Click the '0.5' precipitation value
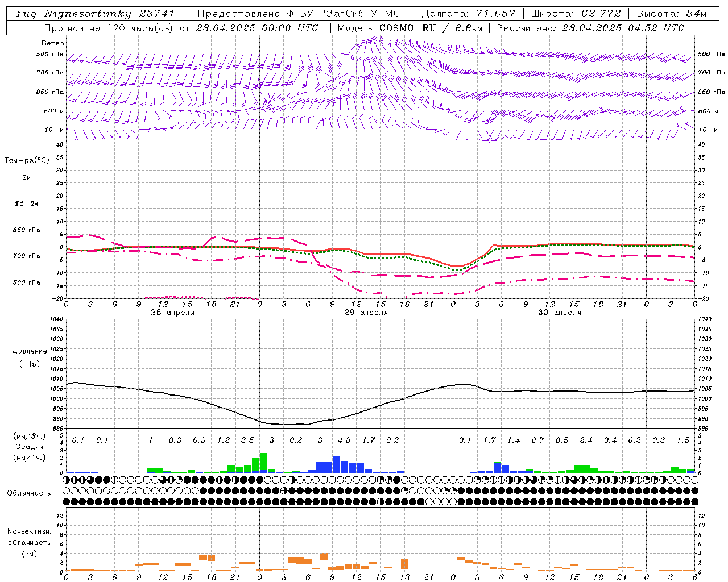 [x=562, y=440]
